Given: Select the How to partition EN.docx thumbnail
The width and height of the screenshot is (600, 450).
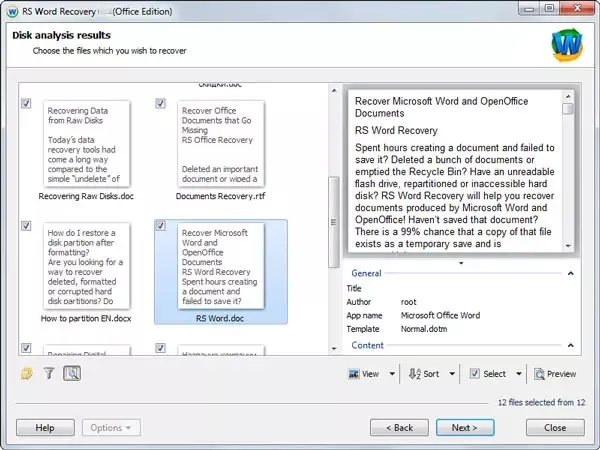Looking at the screenshot, I should coord(86,266).
